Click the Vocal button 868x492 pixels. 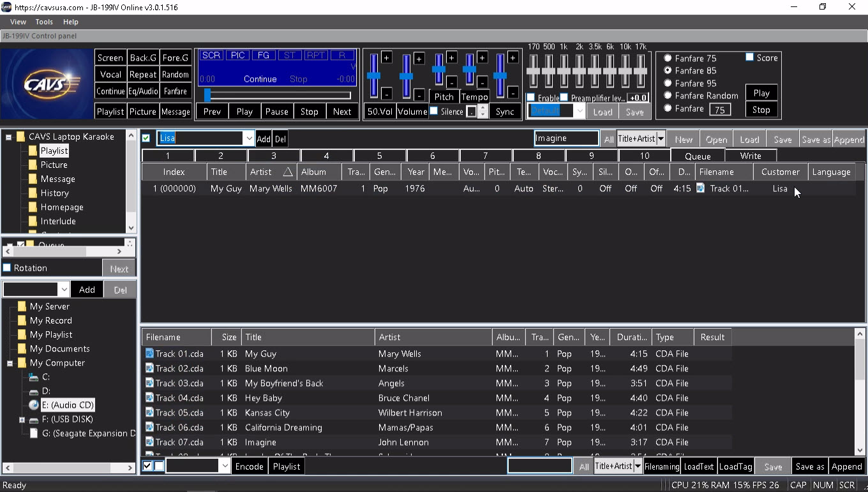click(x=110, y=74)
